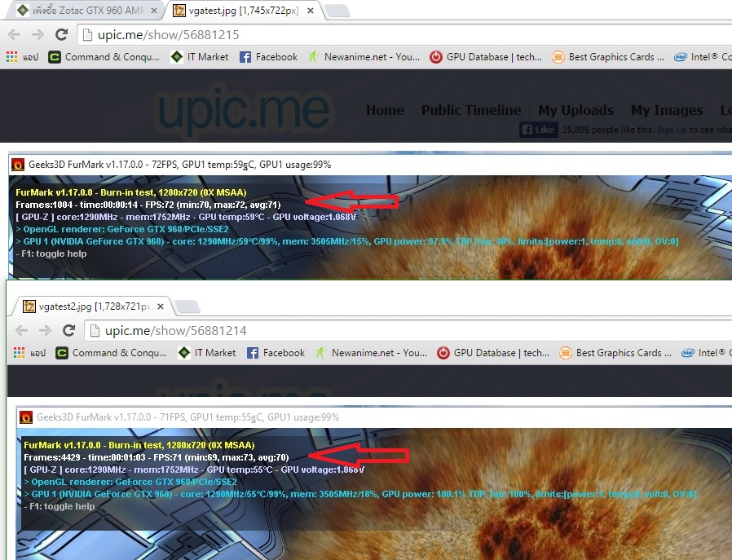Image resolution: width=732 pixels, height=560 pixels.
Task: Open GPU Database bookmark in top browser
Action: tap(486, 57)
